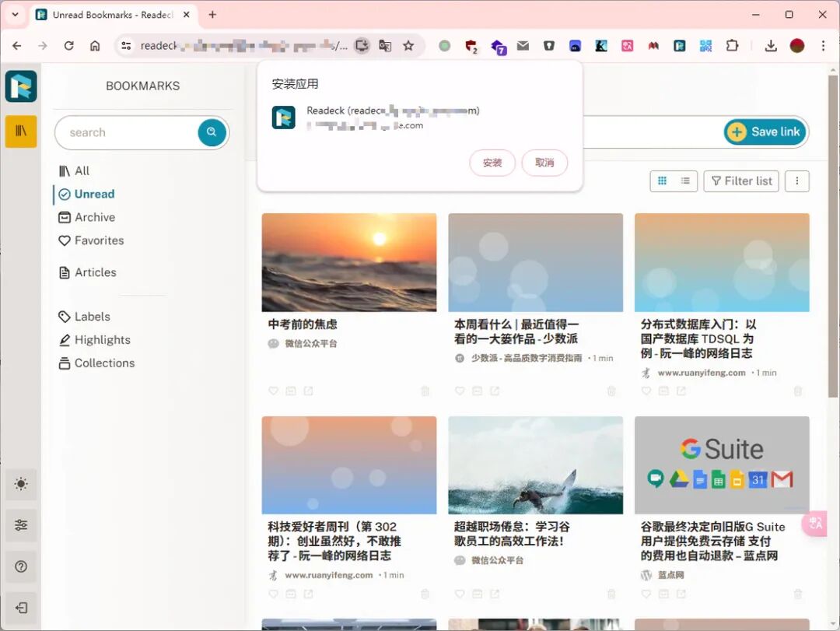
Task: Select the Unread bookmarks view
Action: (x=87, y=194)
